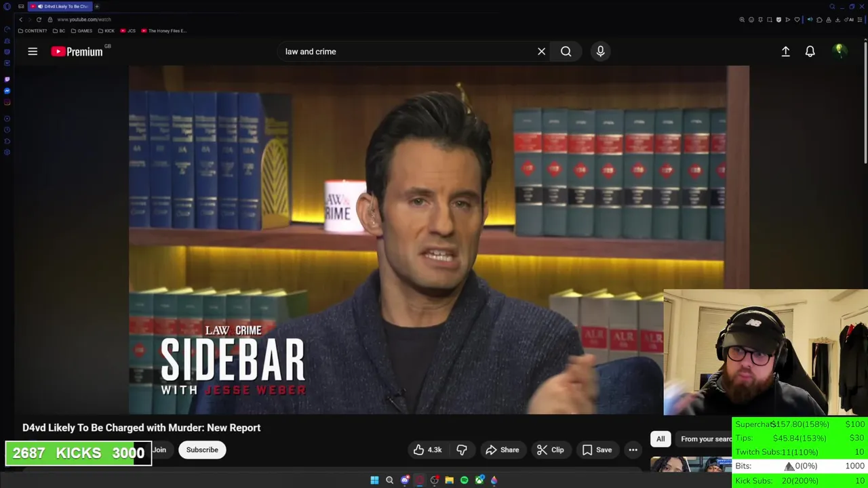Dislike the video
The height and width of the screenshot is (488, 868).
pos(462,450)
